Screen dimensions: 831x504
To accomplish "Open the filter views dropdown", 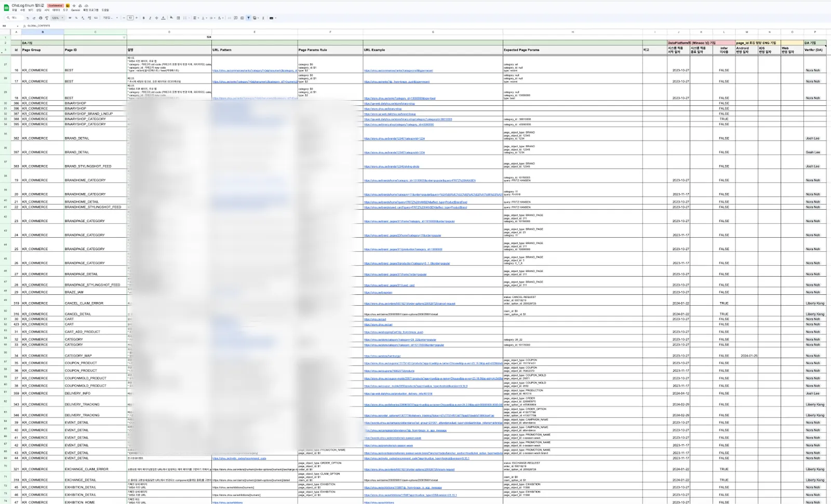I will tap(256, 18).
